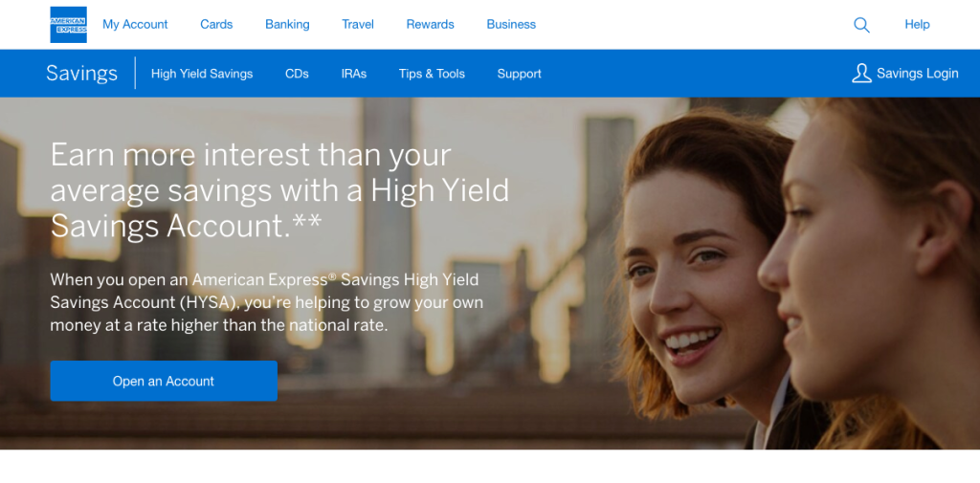Open the Business menu
The image size is (980, 483).
click(511, 24)
